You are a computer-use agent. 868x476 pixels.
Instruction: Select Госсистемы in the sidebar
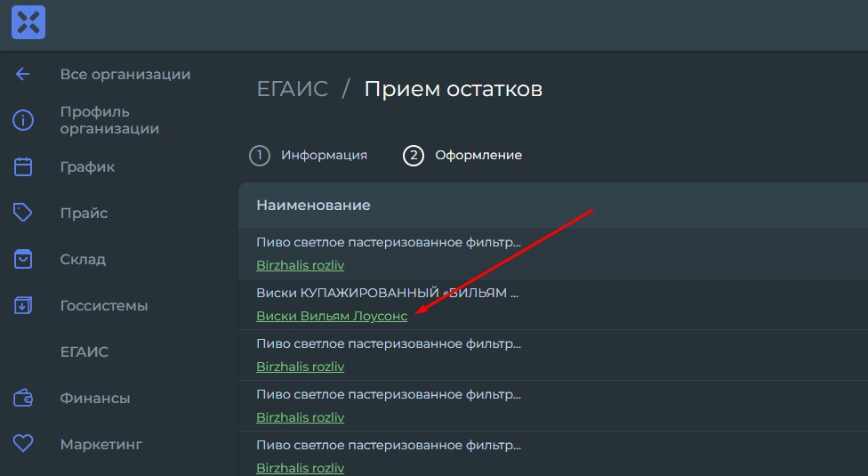(x=104, y=305)
